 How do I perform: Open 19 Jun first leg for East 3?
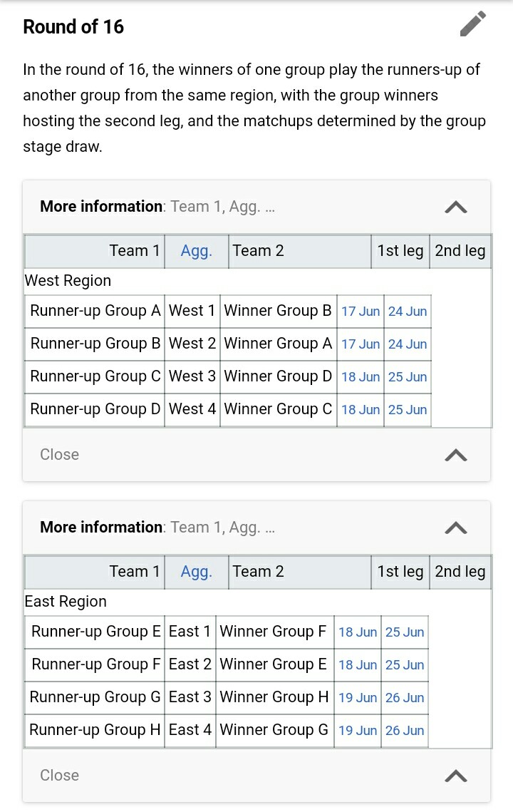tap(358, 697)
